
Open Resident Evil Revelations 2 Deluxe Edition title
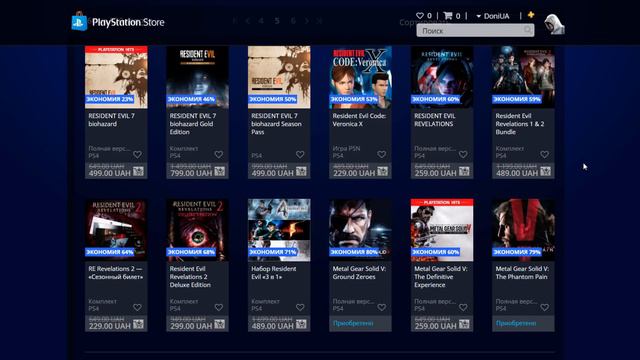tap(190, 276)
